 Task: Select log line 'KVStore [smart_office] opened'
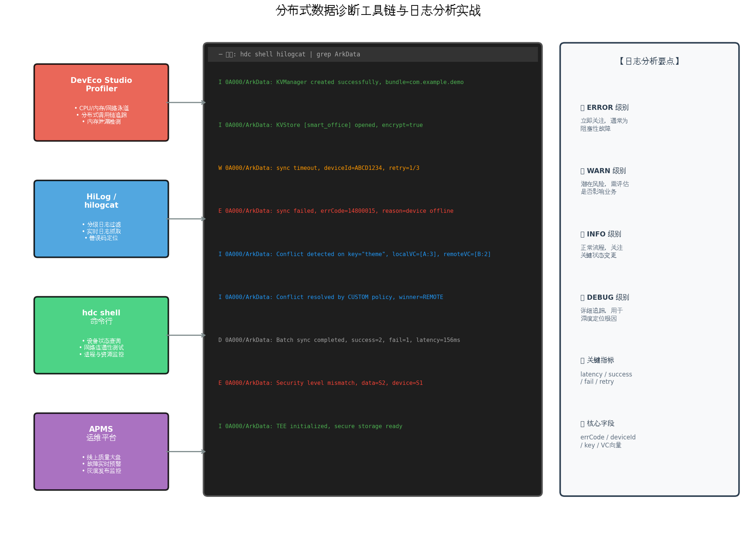click(x=321, y=125)
